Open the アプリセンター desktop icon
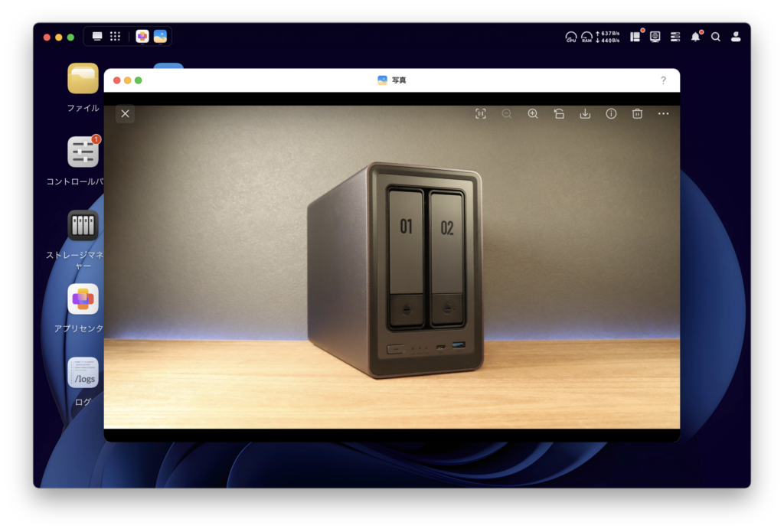Image resolution: width=784 pixels, height=532 pixels. coord(83,299)
